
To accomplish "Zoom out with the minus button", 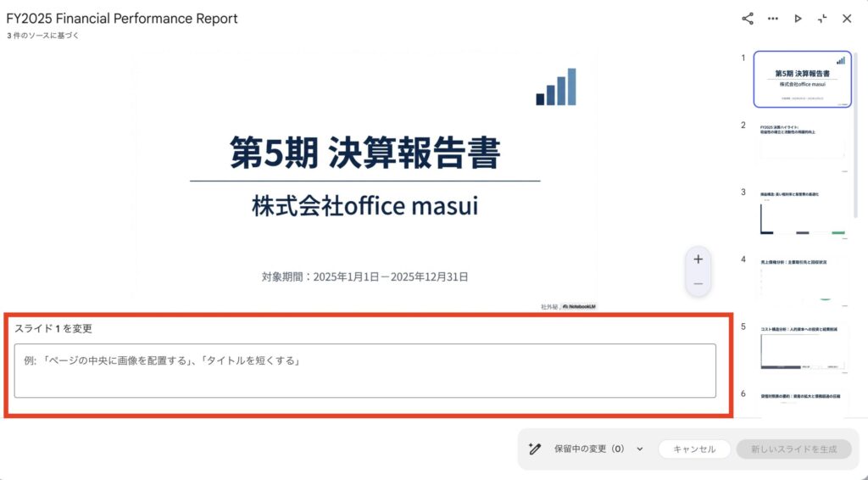I will pyautogui.click(x=698, y=283).
